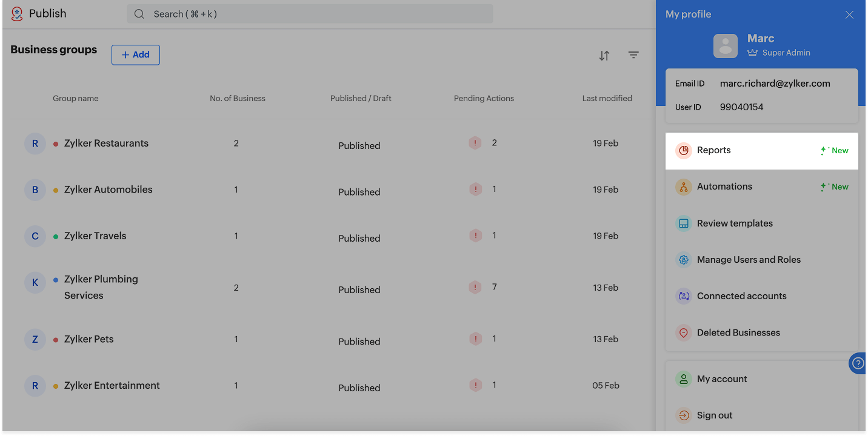Select the Reports menu entry
The height and width of the screenshot is (436, 868).
click(x=714, y=150)
